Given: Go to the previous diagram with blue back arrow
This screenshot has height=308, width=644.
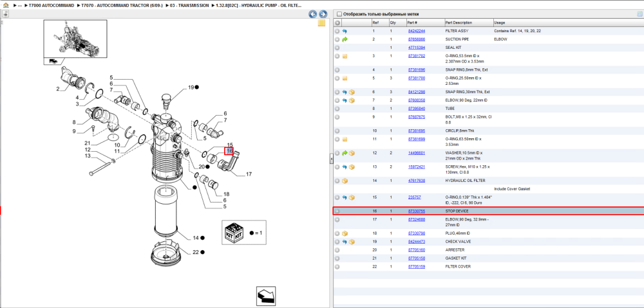Looking at the screenshot, I should click(313, 14).
